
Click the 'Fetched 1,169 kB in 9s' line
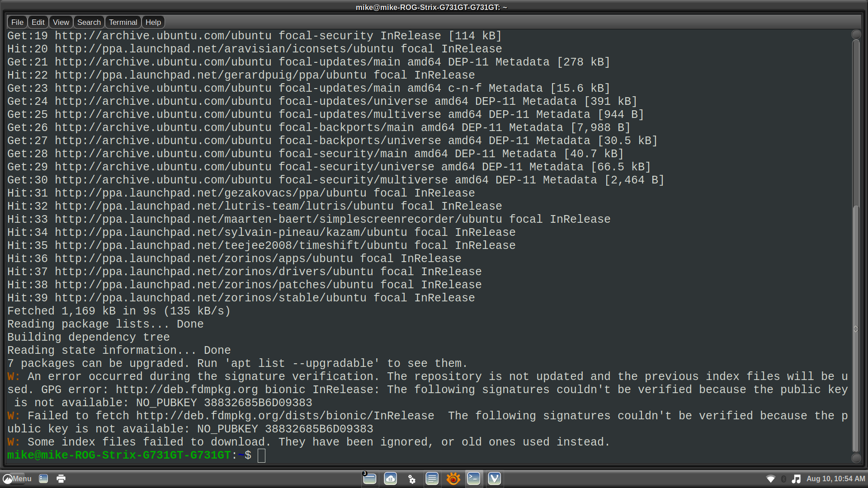click(119, 311)
